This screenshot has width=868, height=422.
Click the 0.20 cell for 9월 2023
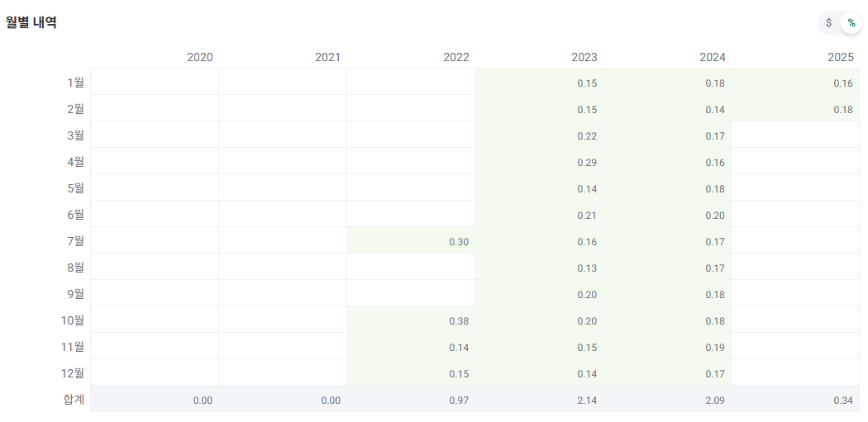[539, 294]
